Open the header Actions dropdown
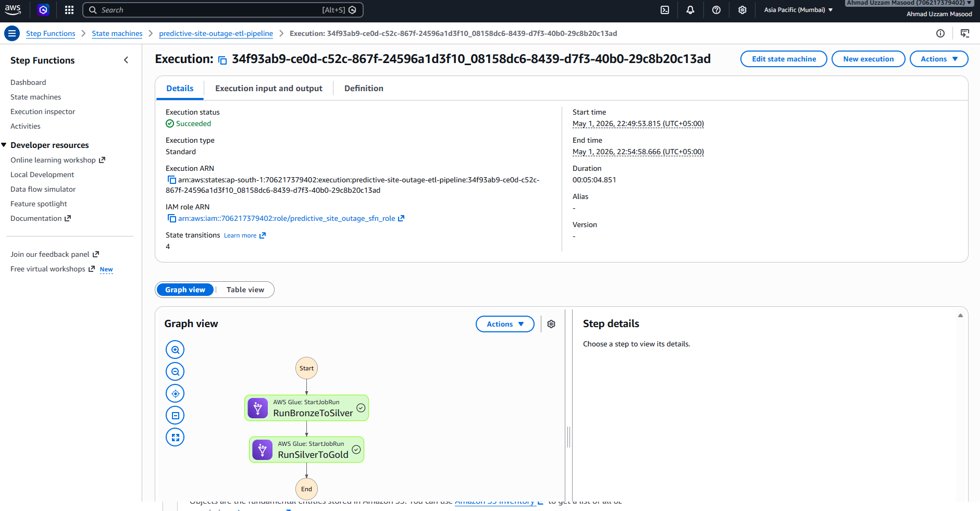Image resolution: width=980 pixels, height=511 pixels. 939,59
